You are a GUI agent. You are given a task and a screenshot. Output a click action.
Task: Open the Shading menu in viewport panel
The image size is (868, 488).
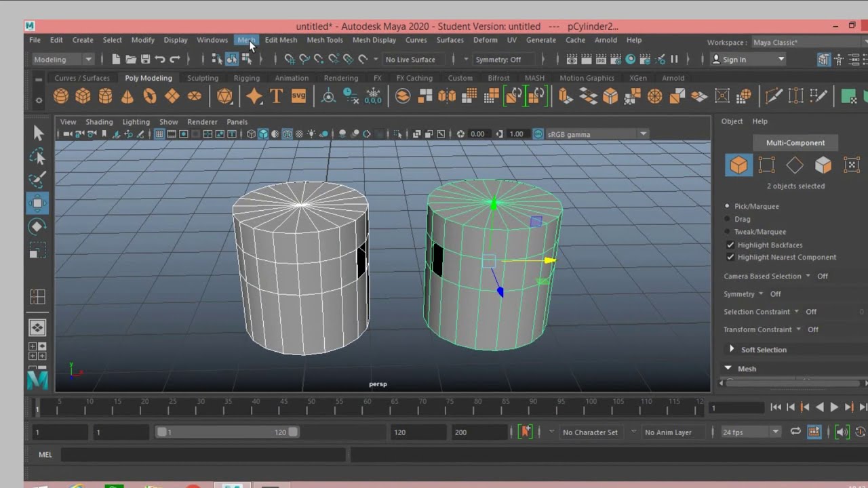(99, 122)
